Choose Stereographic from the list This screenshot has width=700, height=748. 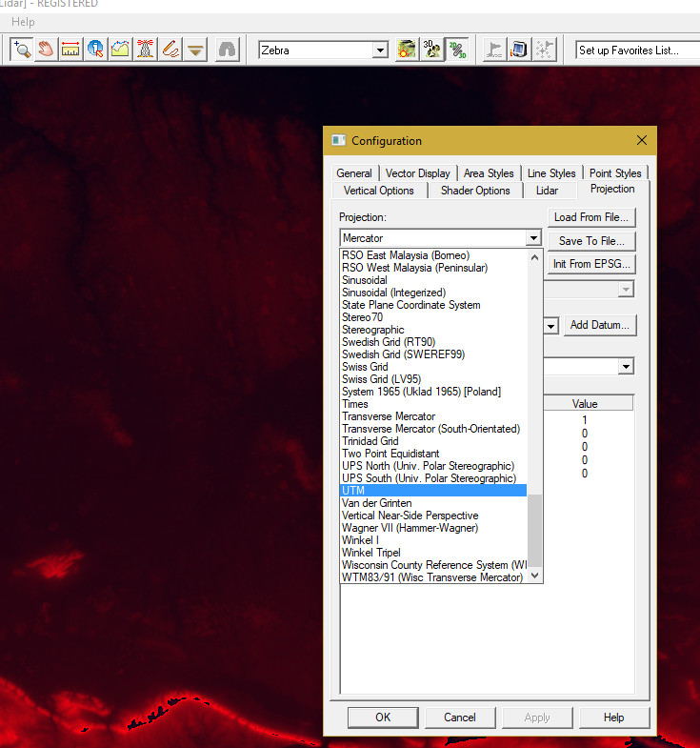433,330
